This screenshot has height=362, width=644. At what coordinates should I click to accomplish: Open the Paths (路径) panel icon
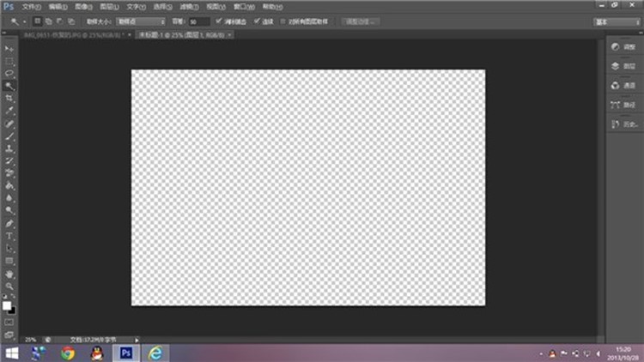click(623, 105)
